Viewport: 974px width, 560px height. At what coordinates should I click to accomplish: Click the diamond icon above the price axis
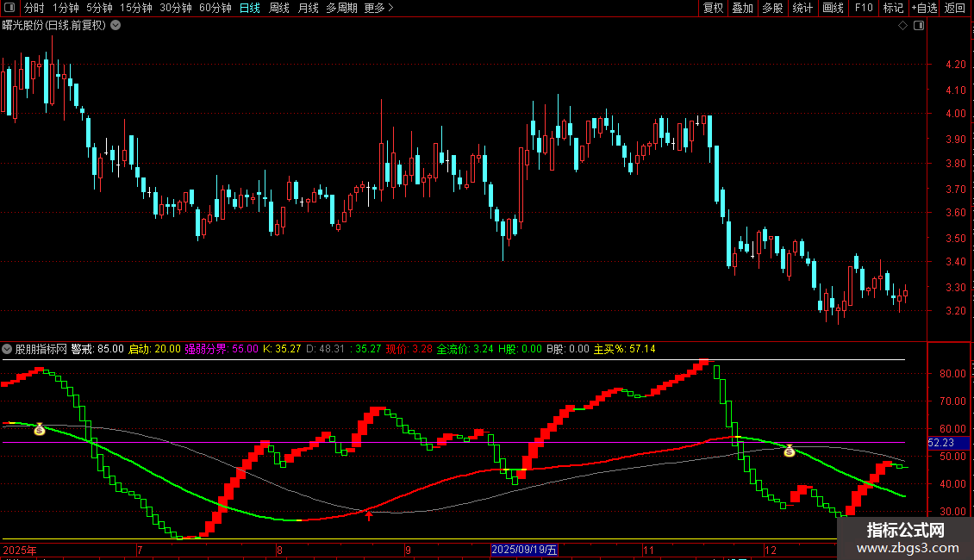pos(902,26)
